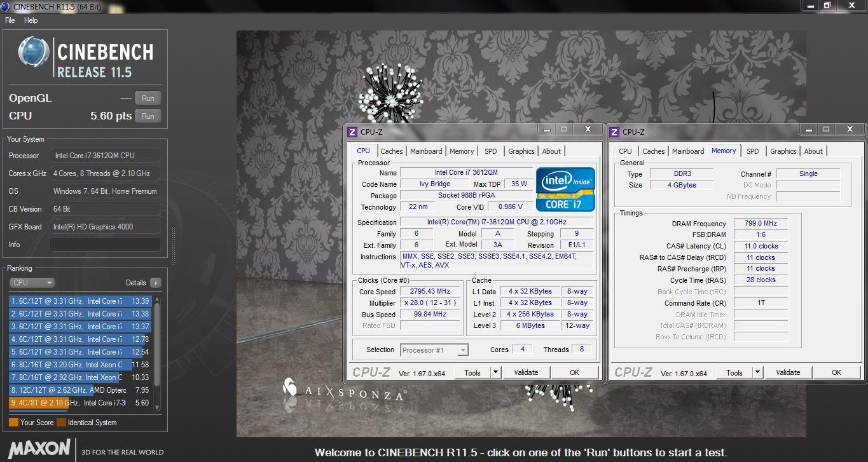Click Validate in left CPU-Z window
Image resolution: width=868 pixels, height=462 pixels.
[526, 372]
